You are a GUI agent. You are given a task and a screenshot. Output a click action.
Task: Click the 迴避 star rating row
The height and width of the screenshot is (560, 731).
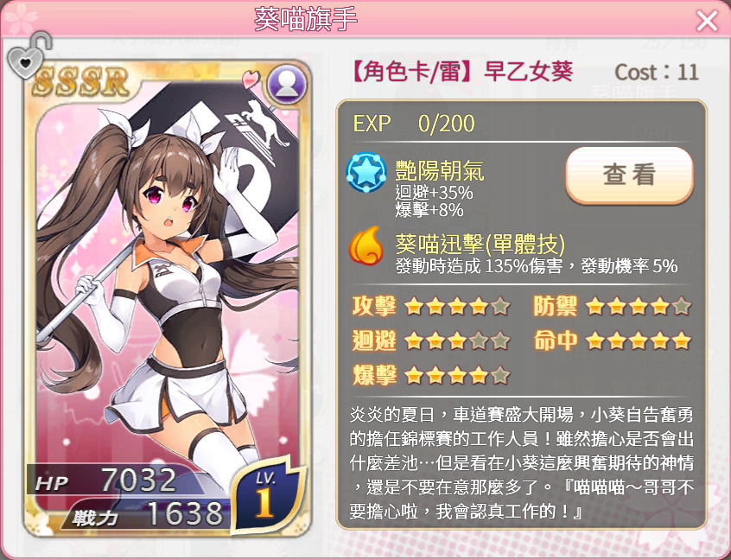(x=431, y=340)
